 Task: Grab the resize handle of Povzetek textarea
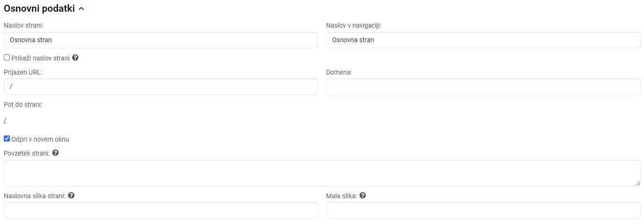[637, 183]
